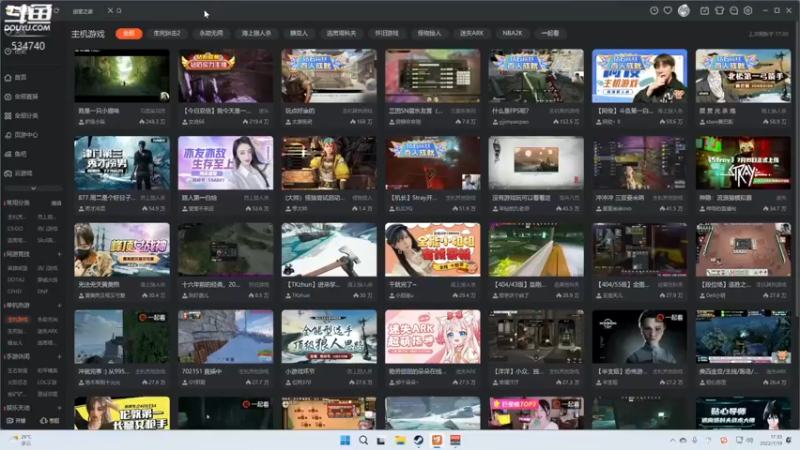Open Steam from taskbar
Image resolution: width=800 pixels, height=450 pixels.
[418, 440]
